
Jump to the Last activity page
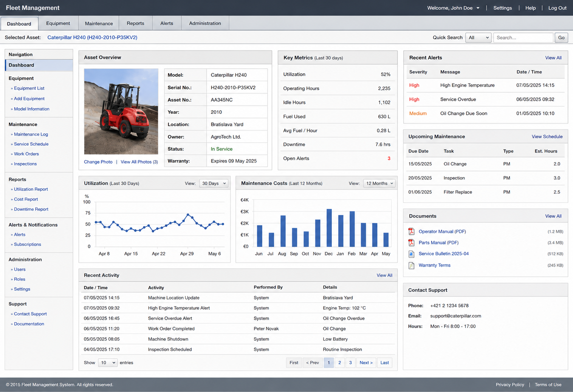click(x=385, y=363)
